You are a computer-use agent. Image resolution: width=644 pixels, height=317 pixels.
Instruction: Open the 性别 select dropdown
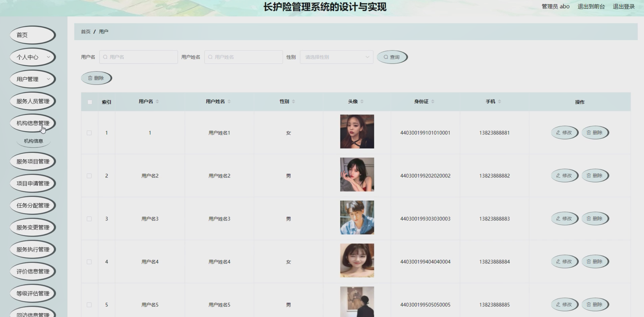[336, 57]
